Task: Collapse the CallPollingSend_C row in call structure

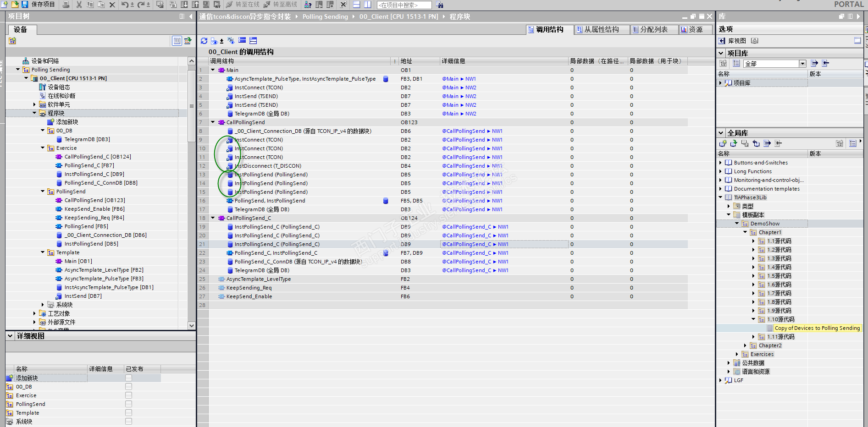Action: (x=213, y=218)
